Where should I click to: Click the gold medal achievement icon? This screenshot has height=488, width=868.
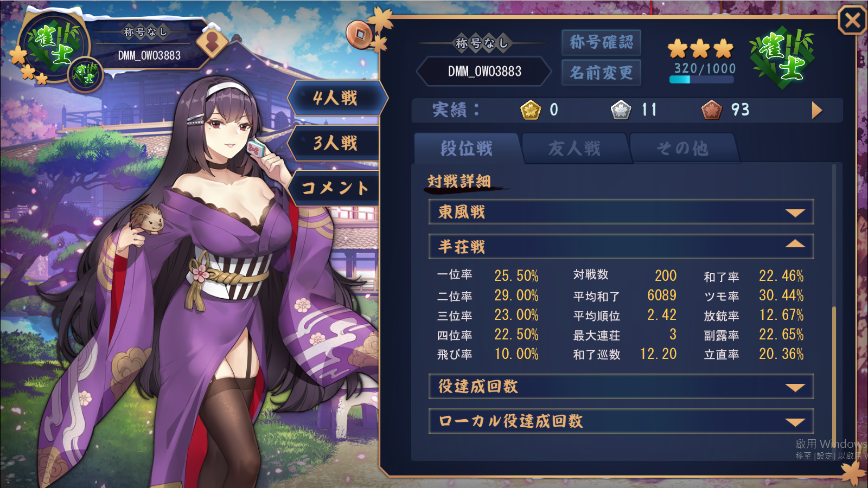pos(531,110)
